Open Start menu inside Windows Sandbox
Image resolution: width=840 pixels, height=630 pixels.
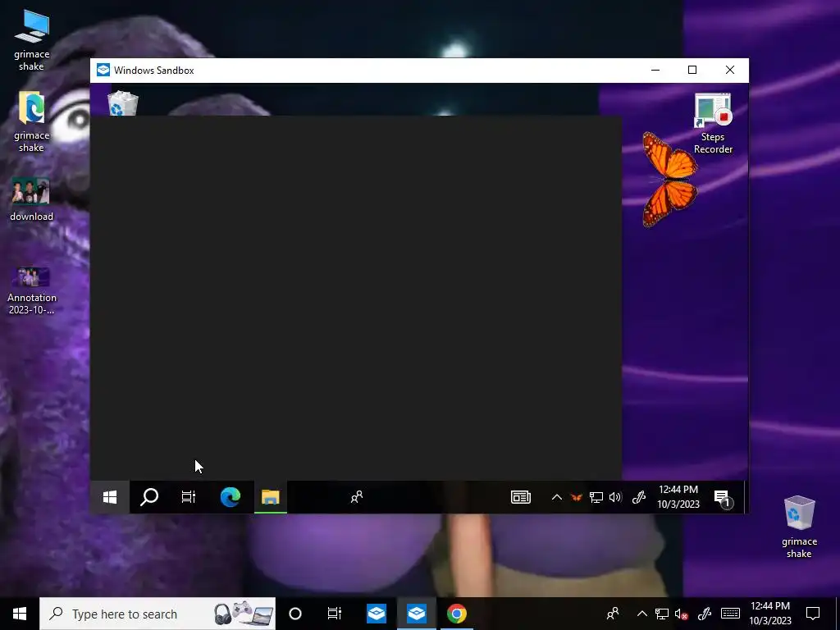(x=110, y=497)
